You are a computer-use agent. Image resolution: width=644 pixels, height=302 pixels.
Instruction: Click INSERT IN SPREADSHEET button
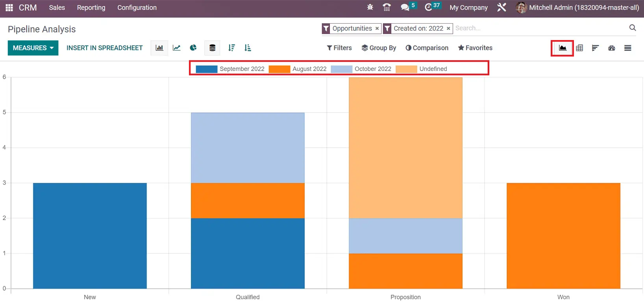pyautogui.click(x=105, y=48)
